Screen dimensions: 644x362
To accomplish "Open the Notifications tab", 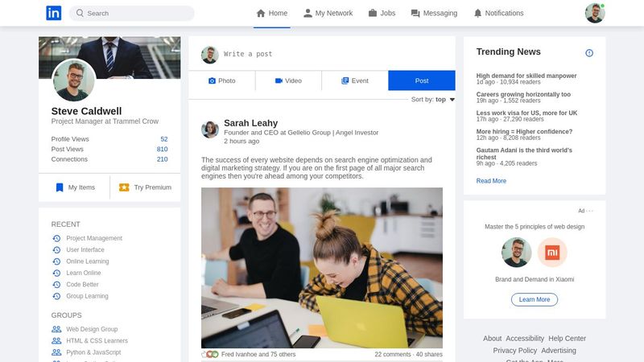I will click(498, 13).
